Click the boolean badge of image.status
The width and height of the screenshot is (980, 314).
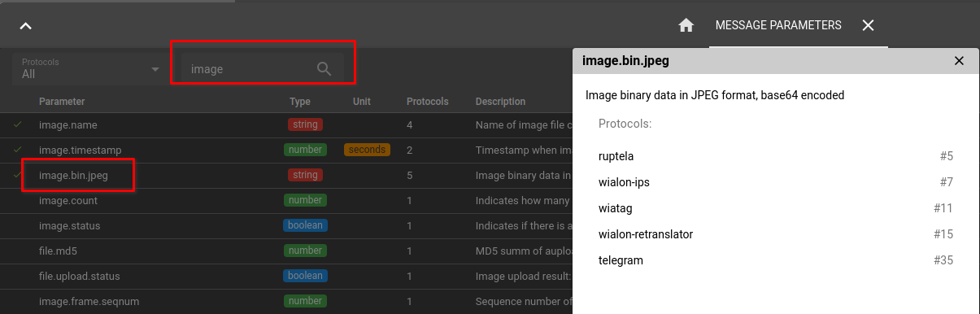(x=305, y=225)
